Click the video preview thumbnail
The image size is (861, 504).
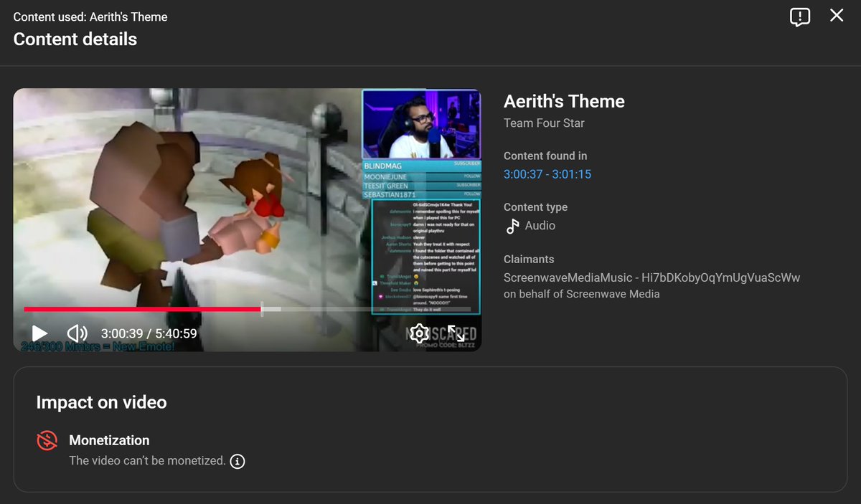(x=247, y=220)
